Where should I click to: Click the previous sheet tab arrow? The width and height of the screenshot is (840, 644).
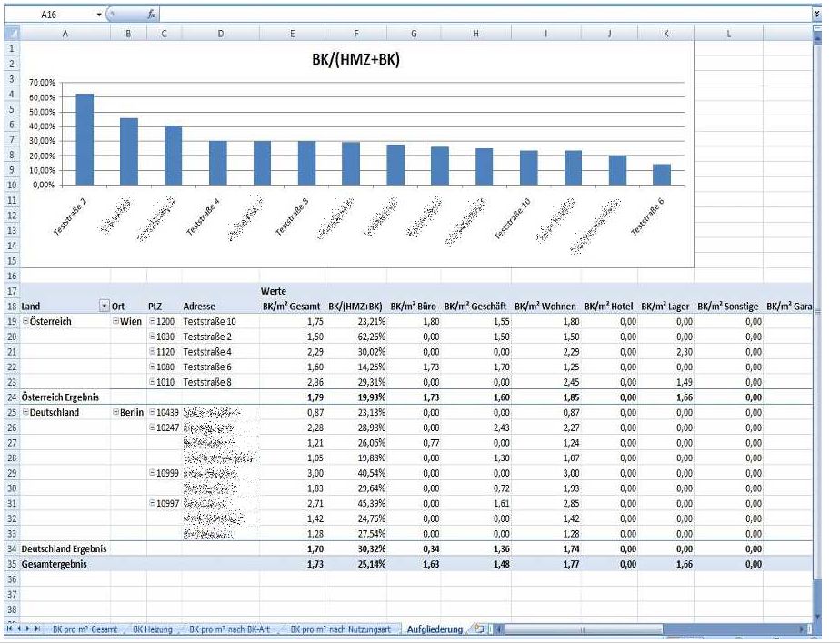pos(19,629)
